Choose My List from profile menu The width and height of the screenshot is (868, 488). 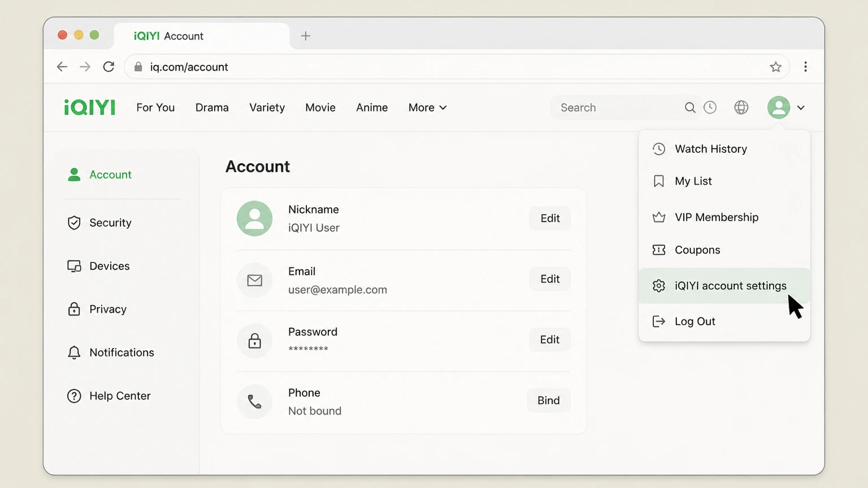tap(724, 181)
